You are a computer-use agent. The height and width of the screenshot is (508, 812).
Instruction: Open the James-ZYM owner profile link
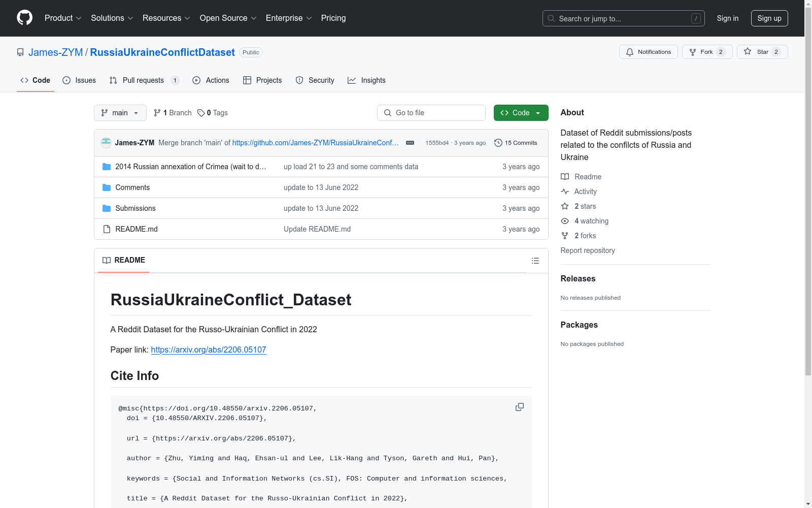pyautogui.click(x=56, y=52)
